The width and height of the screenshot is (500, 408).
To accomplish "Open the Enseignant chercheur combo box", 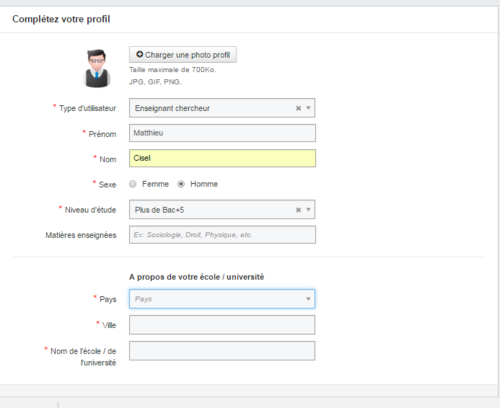I will pos(222,108).
